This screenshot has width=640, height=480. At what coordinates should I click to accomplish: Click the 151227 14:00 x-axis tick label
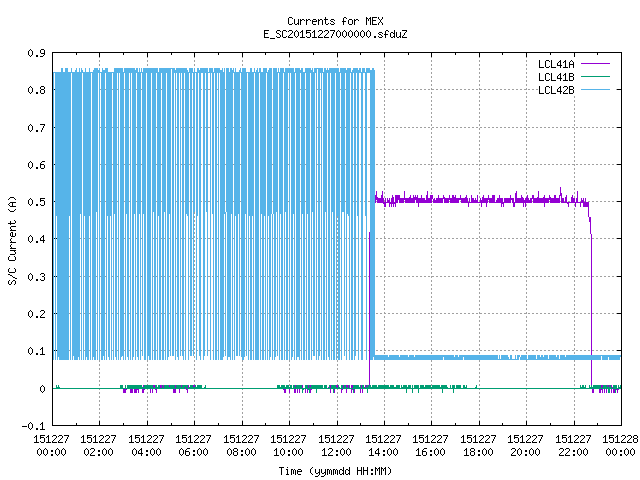(x=383, y=446)
